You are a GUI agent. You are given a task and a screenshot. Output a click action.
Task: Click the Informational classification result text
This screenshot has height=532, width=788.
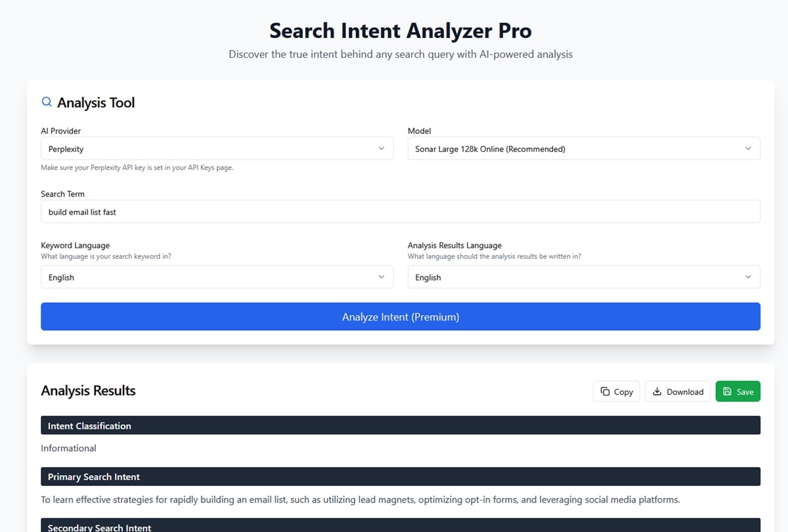(68, 448)
